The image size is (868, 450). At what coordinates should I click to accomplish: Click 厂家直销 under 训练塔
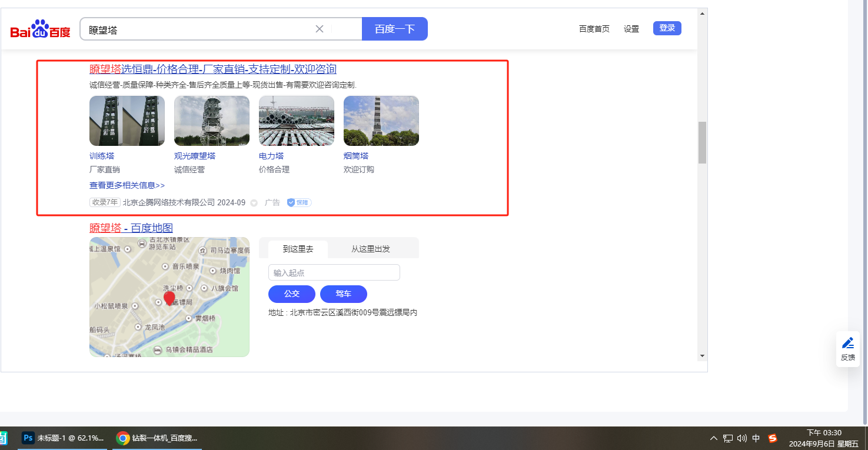[105, 169]
